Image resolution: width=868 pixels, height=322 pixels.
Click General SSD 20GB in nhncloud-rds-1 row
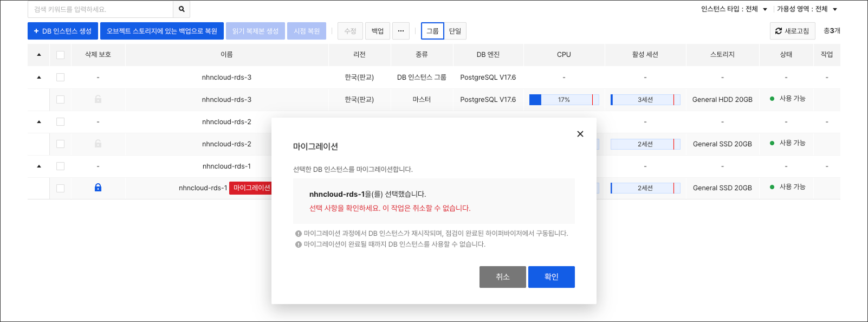(x=722, y=188)
